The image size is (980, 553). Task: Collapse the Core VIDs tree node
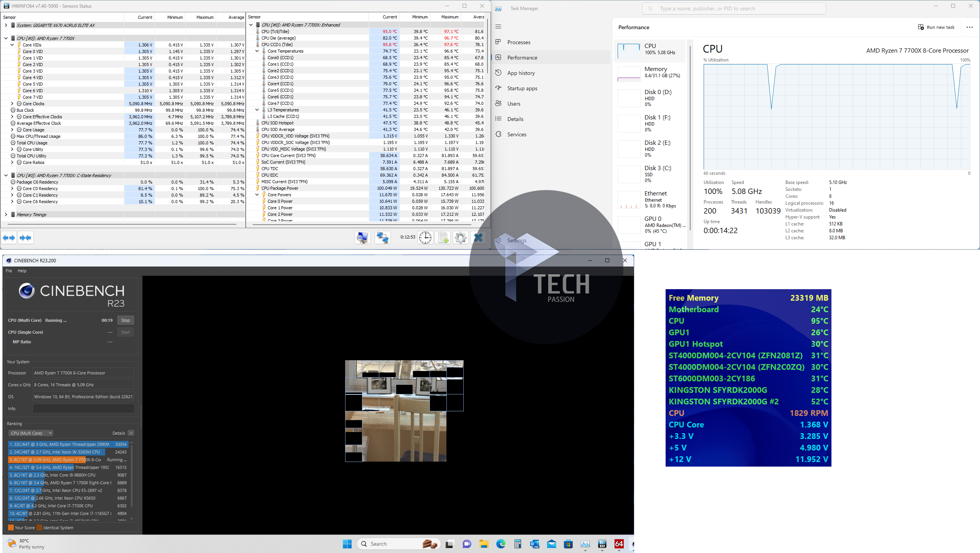tap(12, 45)
